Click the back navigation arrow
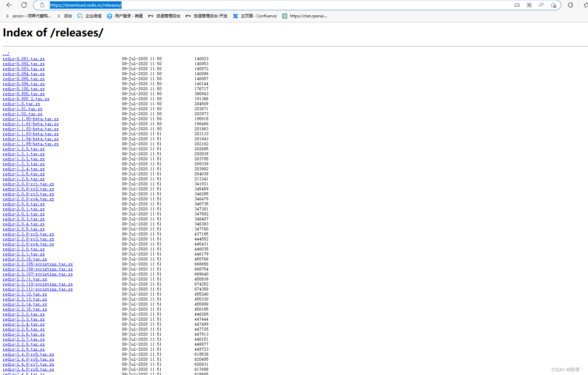 (x=9, y=5)
